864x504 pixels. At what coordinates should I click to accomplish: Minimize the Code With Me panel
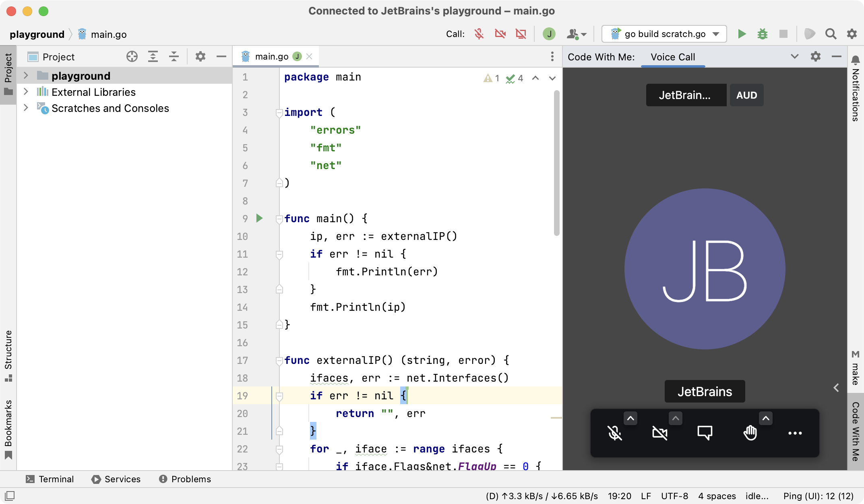[x=837, y=56]
